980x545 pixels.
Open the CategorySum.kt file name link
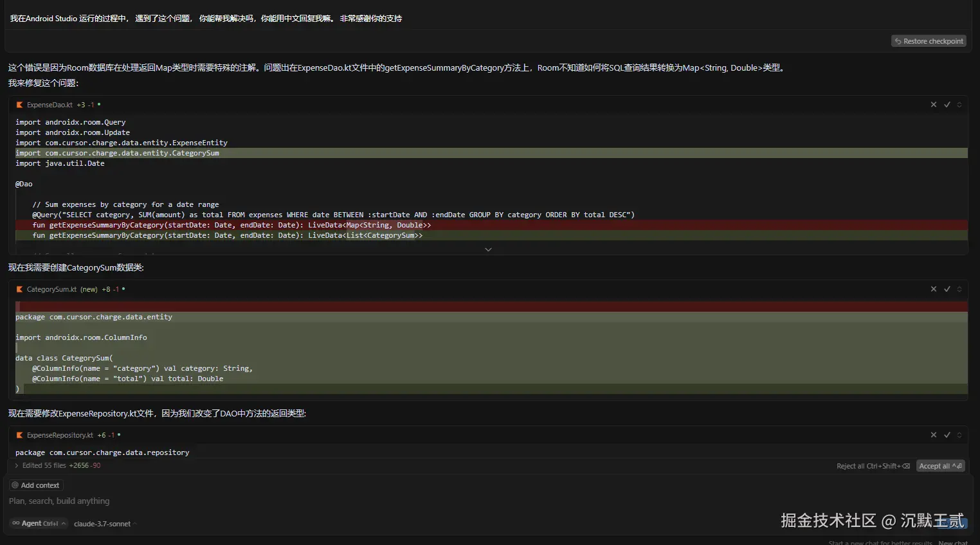tap(51, 289)
